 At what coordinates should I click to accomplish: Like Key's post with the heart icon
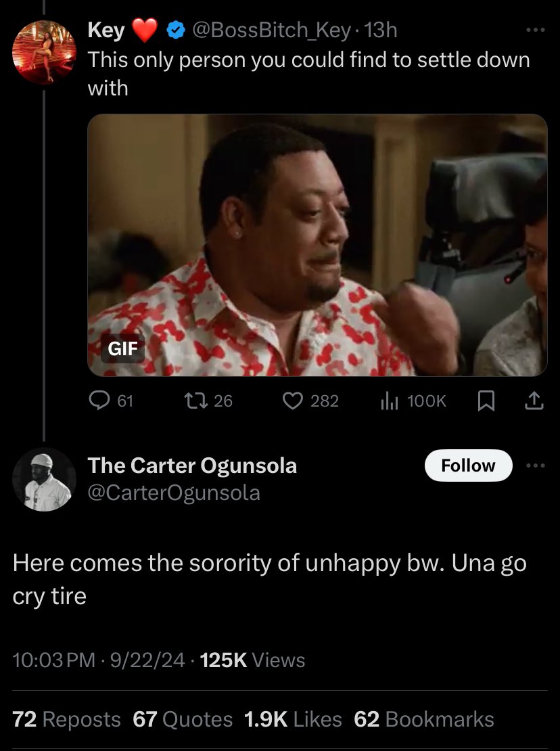pos(291,401)
